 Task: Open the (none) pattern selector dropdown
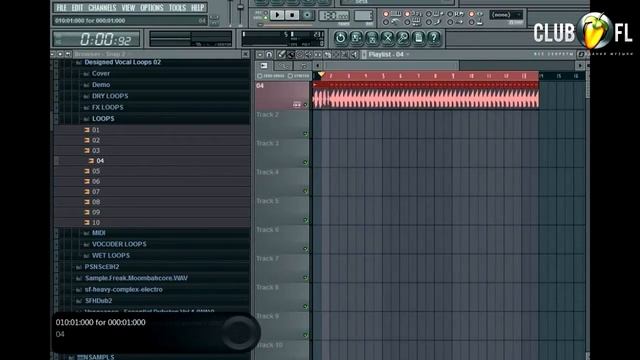coord(506,15)
